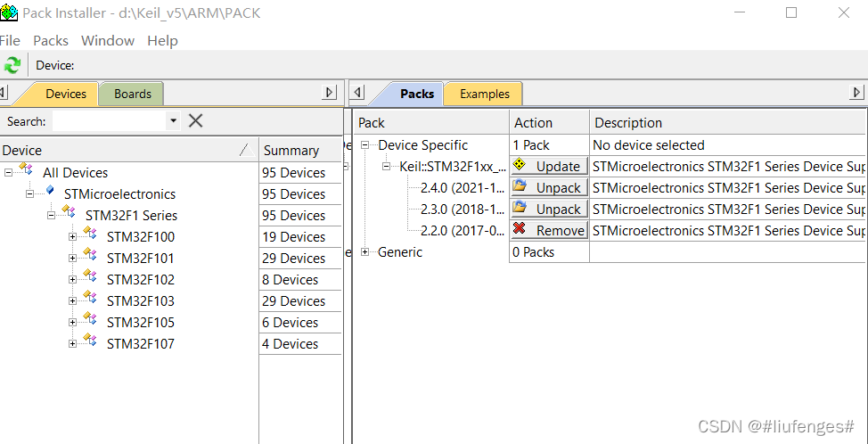Image resolution: width=868 pixels, height=444 pixels.
Task: Switch to the Examples tab
Action: pos(484,94)
